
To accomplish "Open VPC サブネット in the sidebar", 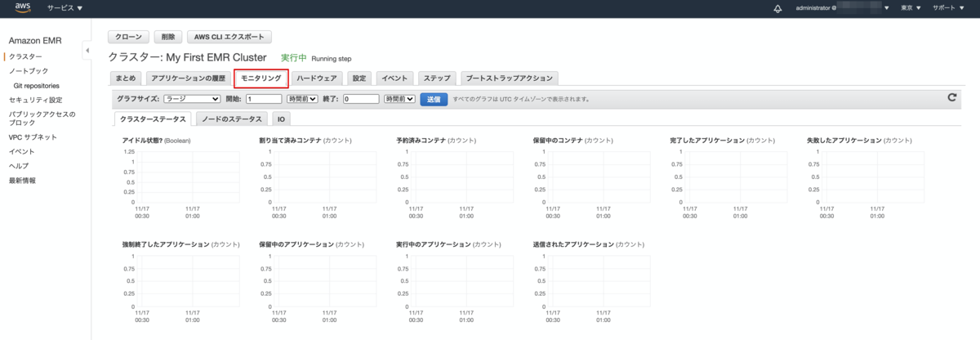I will coord(33,137).
